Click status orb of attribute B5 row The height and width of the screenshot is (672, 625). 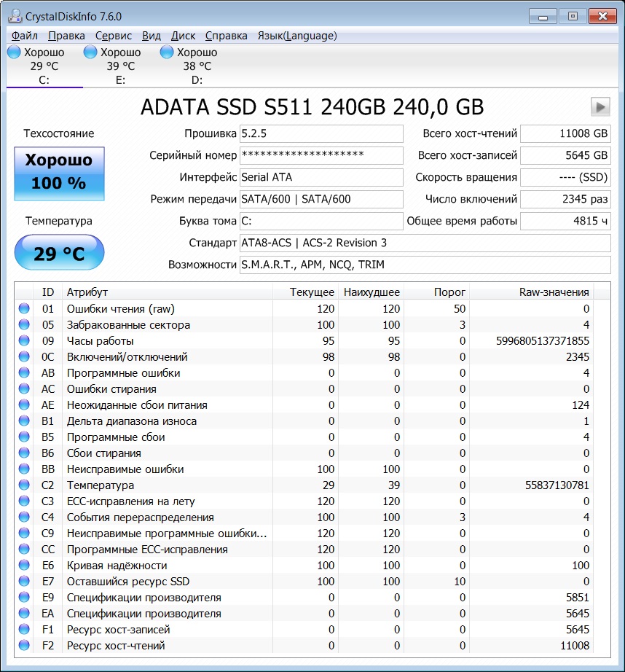click(x=24, y=437)
